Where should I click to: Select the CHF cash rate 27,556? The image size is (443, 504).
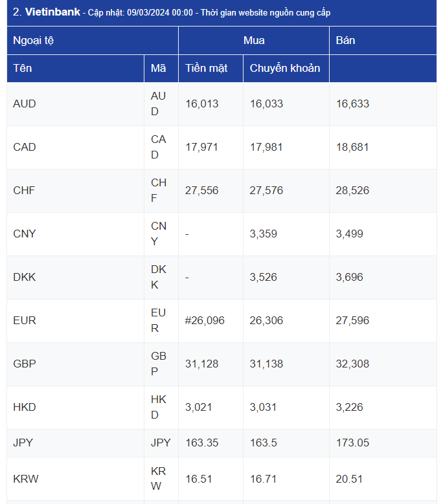(x=201, y=191)
